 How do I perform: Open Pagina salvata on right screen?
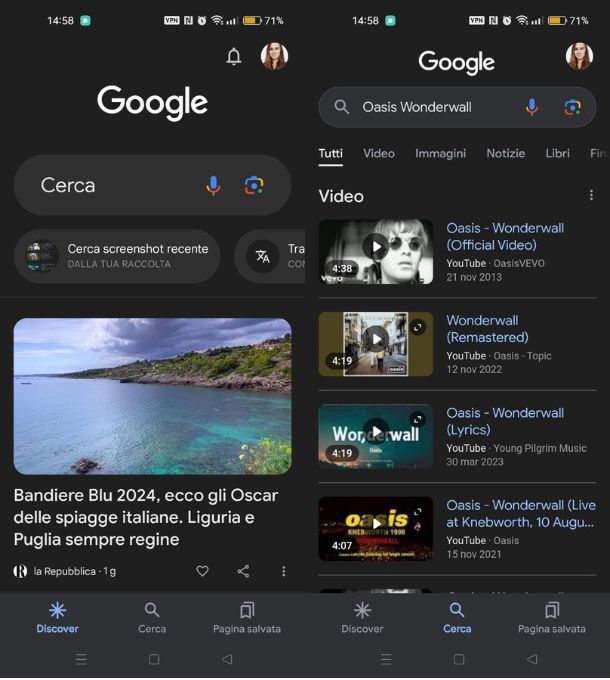click(551, 618)
